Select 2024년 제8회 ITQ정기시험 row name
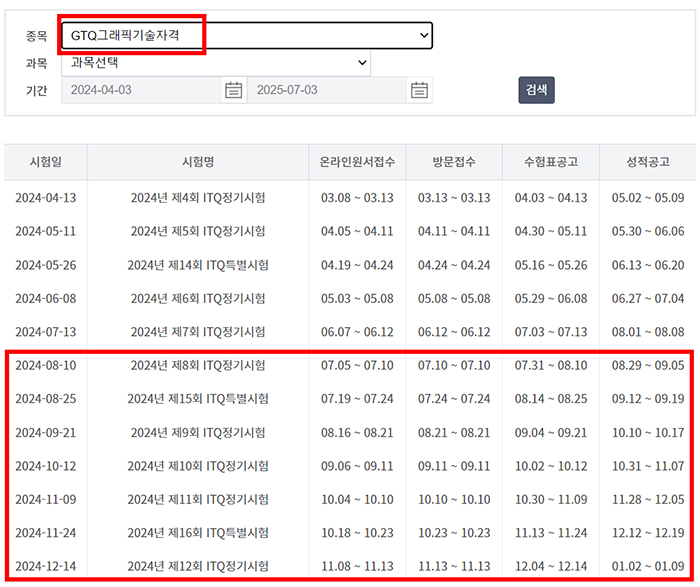The width and height of the screenshot is (700, 587). pos(198,366)
